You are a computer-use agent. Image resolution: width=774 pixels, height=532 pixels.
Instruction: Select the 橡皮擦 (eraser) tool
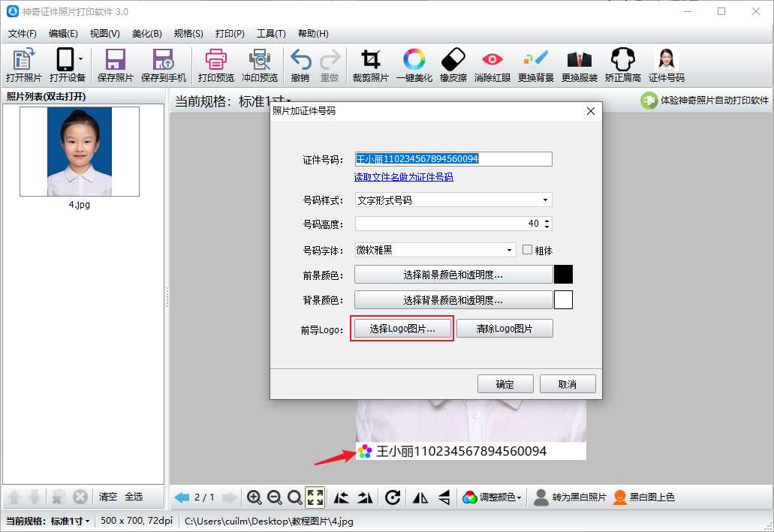pos(453,65)
